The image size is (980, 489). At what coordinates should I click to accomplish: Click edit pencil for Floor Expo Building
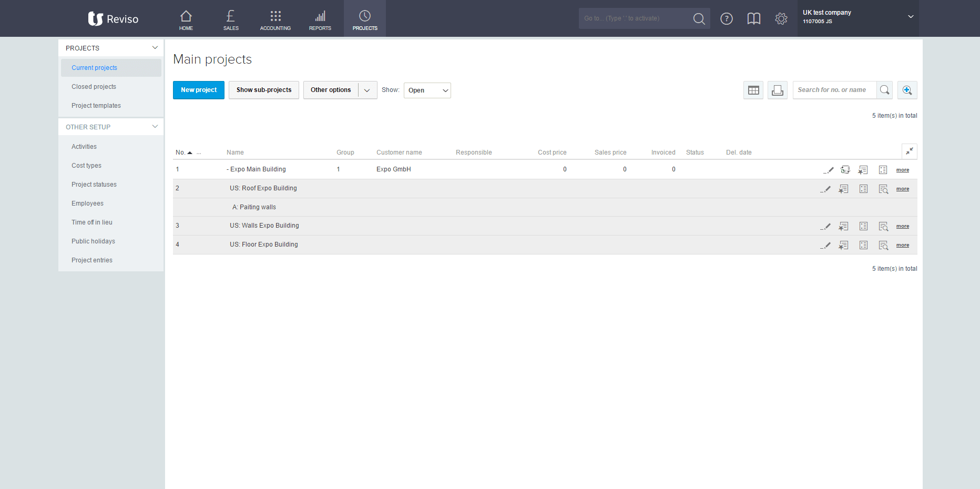coord(825,245)
